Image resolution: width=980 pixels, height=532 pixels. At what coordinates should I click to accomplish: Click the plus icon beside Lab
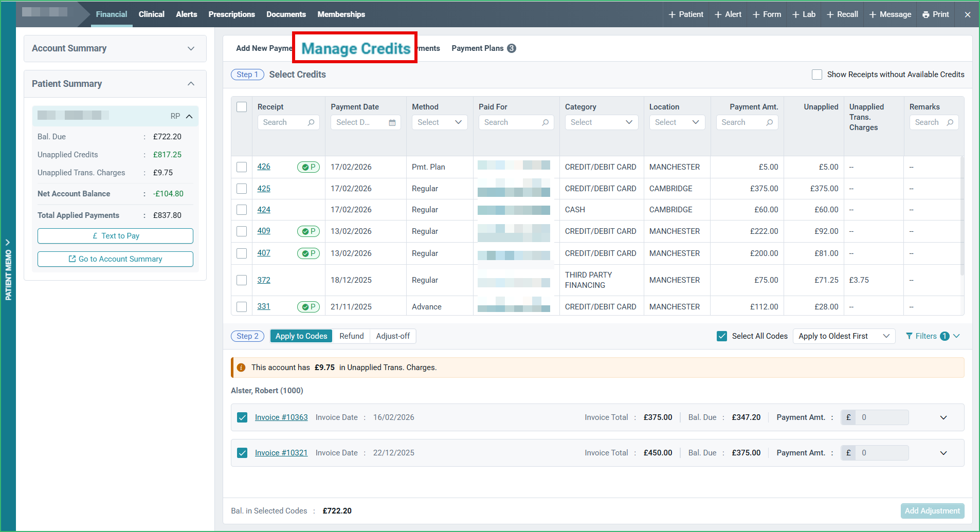[795, 14]
